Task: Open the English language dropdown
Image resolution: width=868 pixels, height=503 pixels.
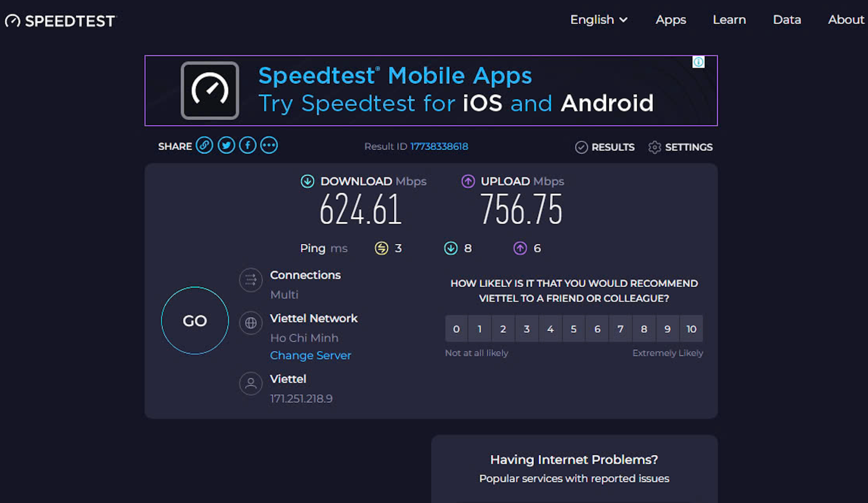Action: 598,20
